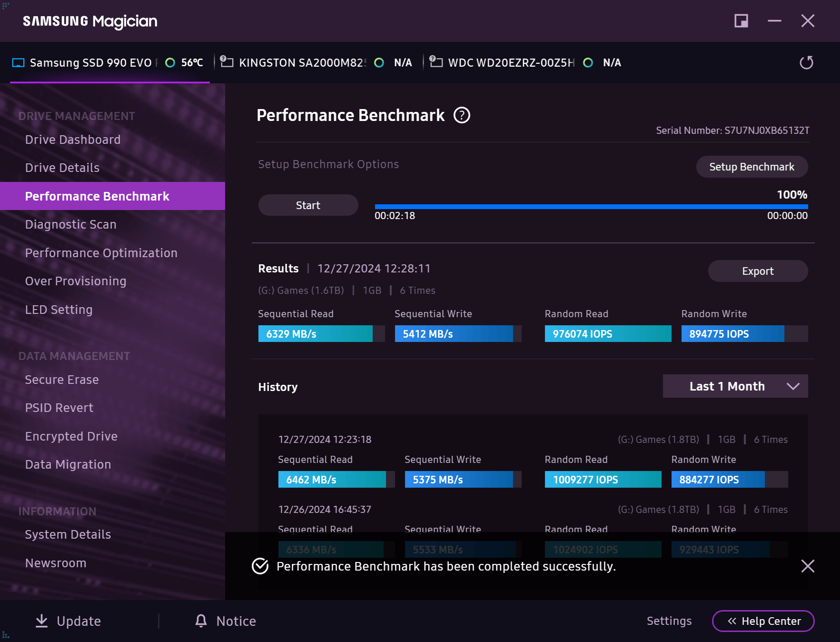Open Settings
Viewport: 840px width, 642px height.
click(x=669, y=621)
